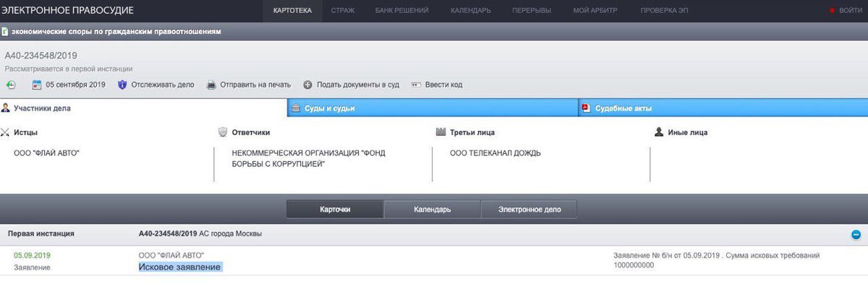Select third party ООО ТЕЛЕКАНАЛ ДОЖДЬ
This screenshot has height=284, width=868.
point(495,153)
